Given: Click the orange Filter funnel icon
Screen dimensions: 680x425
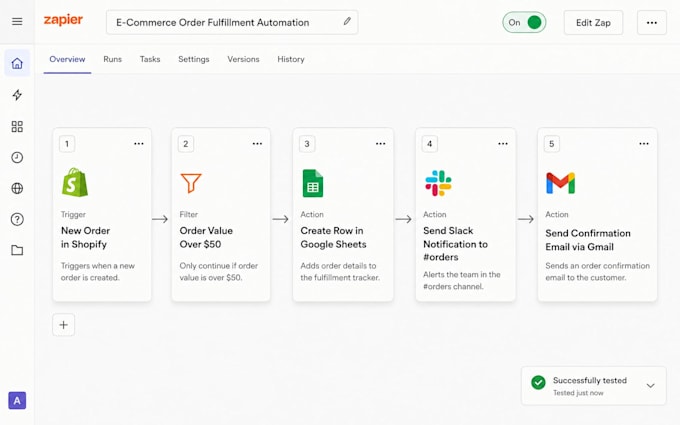Looking at the screenshot, I should [191, 183].
